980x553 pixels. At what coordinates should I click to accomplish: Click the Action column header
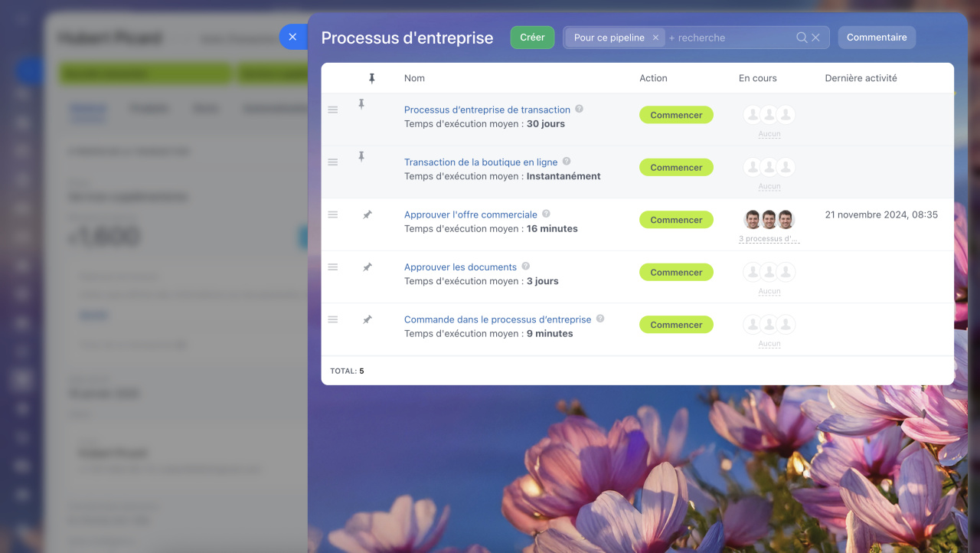653,78
